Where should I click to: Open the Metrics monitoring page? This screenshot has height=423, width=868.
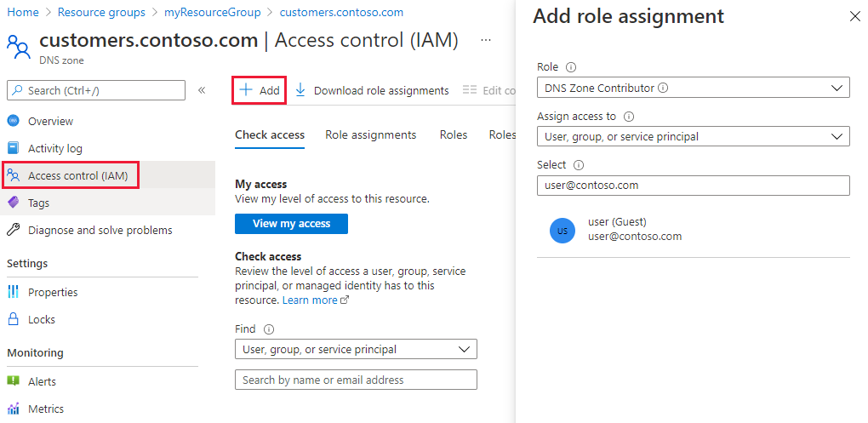(45, 409)
